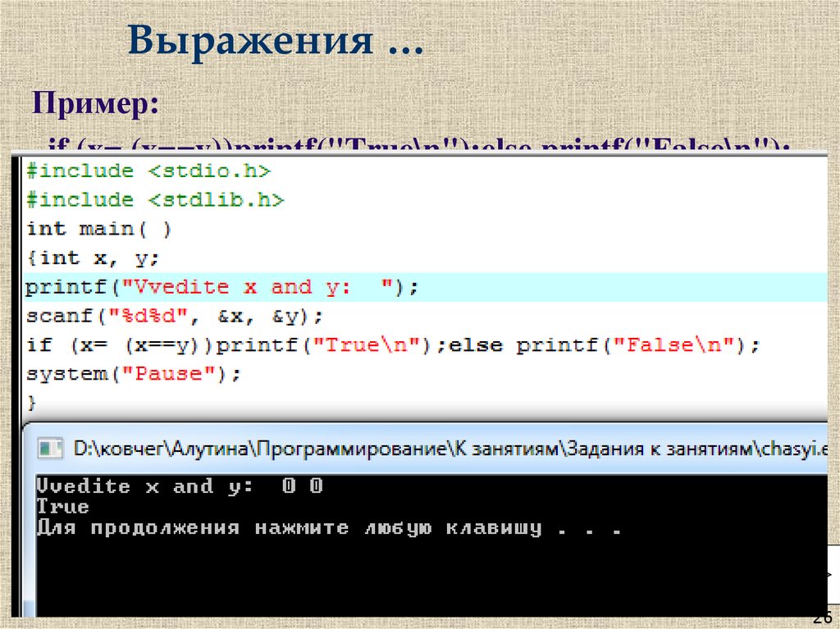Screen dimensions: 840x629
Task: Click the #include <stdlib.h> directive
Action: [154, 199]
